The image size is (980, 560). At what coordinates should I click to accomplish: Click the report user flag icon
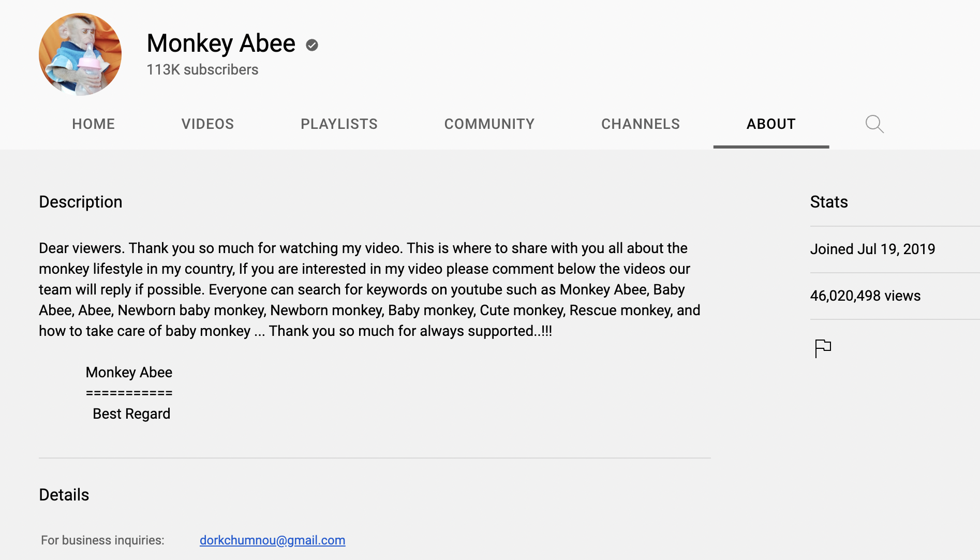click(x=823, y=348)
